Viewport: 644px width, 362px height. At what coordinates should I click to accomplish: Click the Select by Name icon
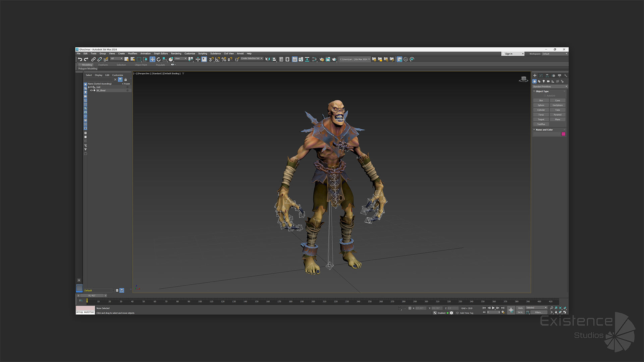[132, 59]
